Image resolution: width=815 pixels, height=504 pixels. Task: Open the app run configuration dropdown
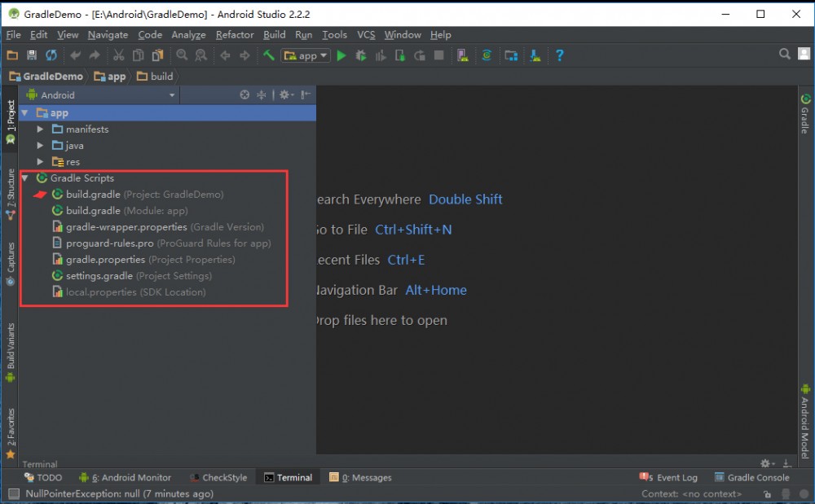point(306,55)
